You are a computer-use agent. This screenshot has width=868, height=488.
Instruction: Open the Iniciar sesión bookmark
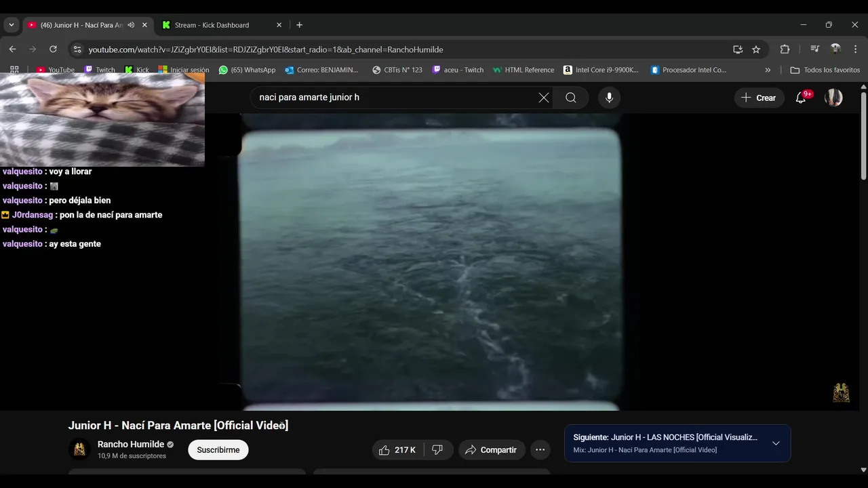(184, 70)
